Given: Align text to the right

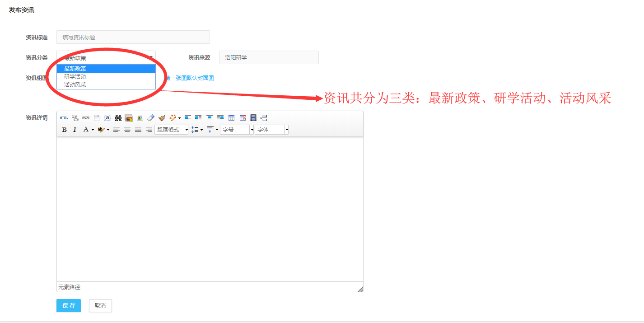Looking at the screenshot, I should click(149, 130).
